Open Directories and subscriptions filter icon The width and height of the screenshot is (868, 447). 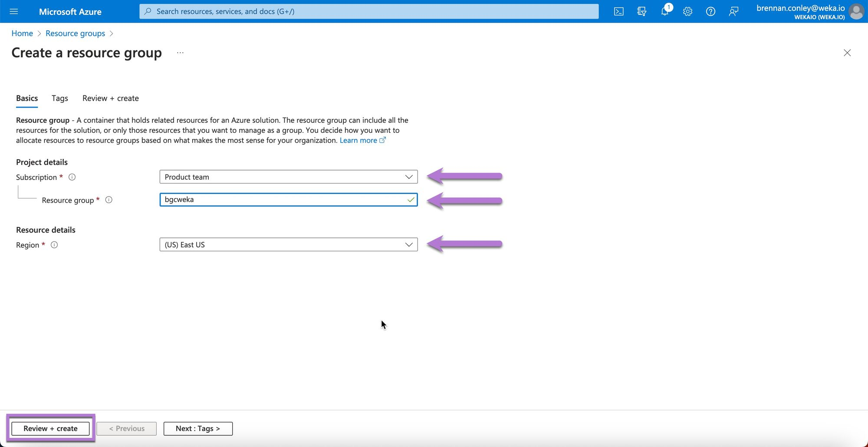tap(641, 12)
